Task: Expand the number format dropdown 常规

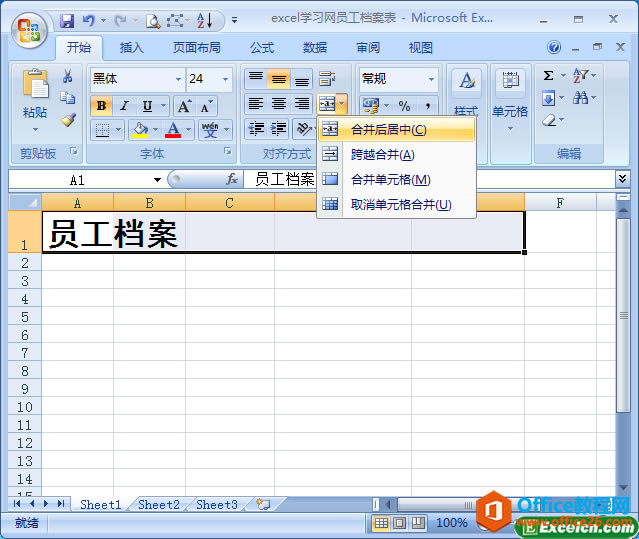Action: (x=398, y=79)
